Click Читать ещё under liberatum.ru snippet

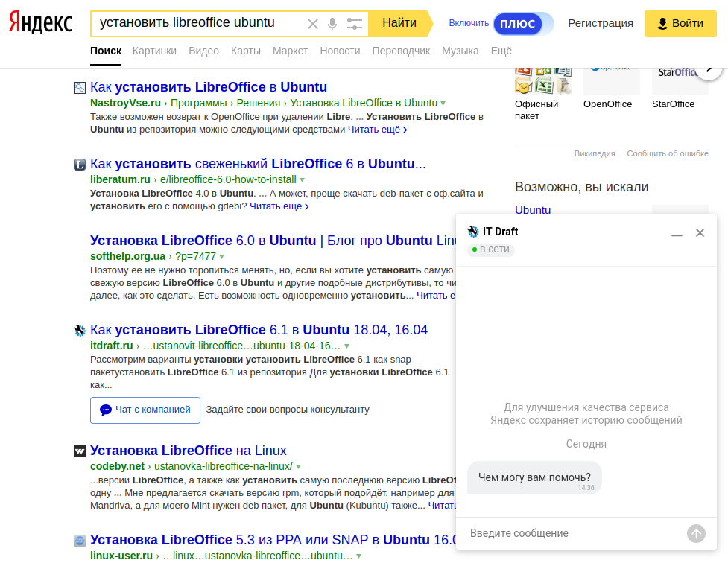[x=279, y=206]
